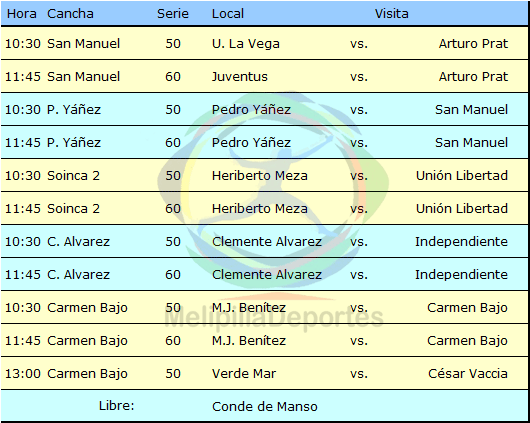Select the Libre: label
Viewport: 530px width, 423px height.
(x=116, y=406)
